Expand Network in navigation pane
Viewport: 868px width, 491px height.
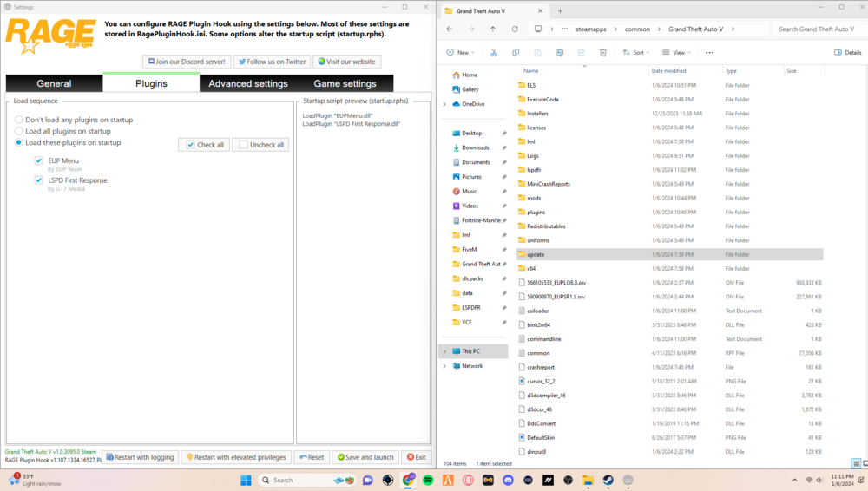444,366
